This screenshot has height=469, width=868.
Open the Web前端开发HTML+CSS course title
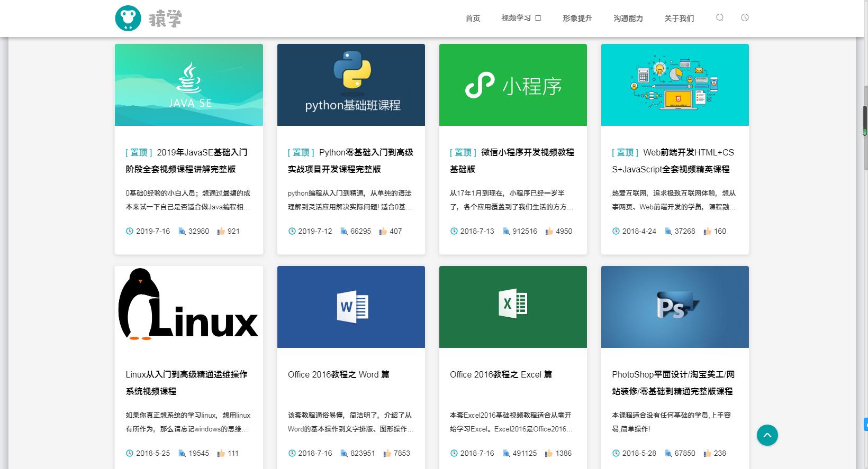[673, 161]
